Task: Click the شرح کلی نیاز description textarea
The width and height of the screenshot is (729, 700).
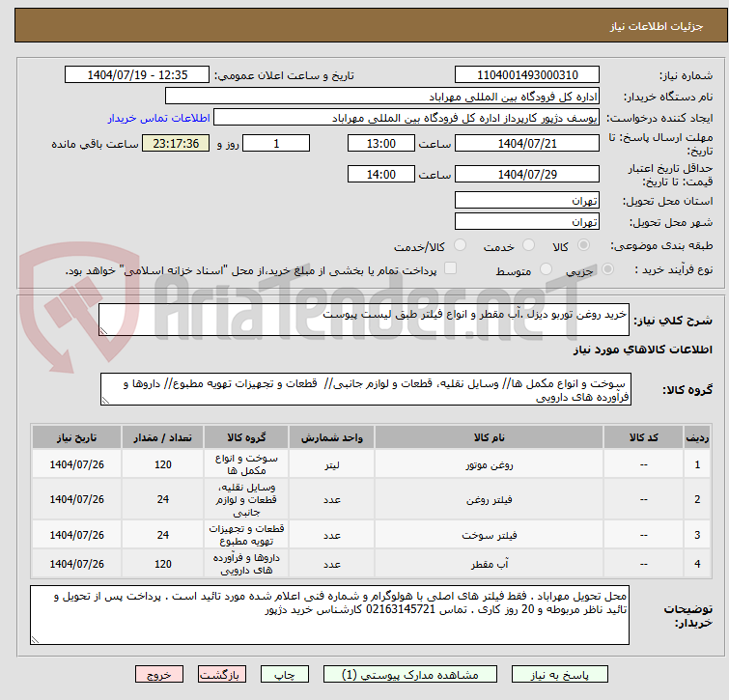Action: click(x=364, y=320)
